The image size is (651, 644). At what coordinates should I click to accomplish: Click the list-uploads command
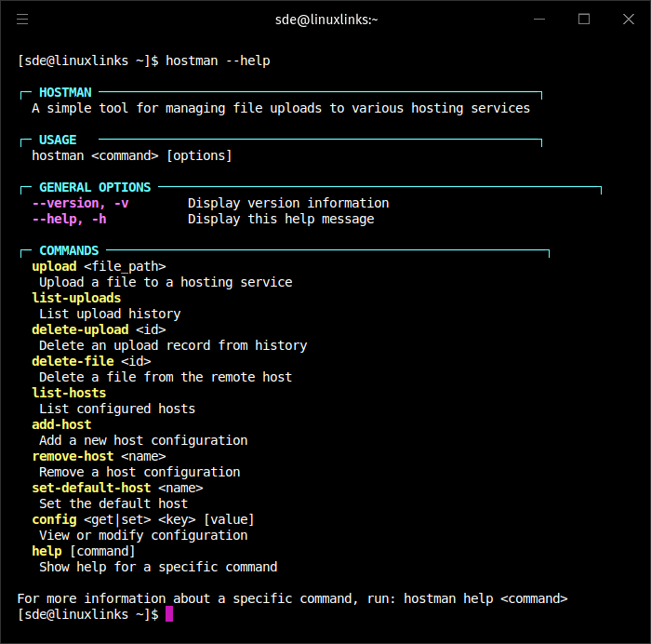tap(76, 298)
